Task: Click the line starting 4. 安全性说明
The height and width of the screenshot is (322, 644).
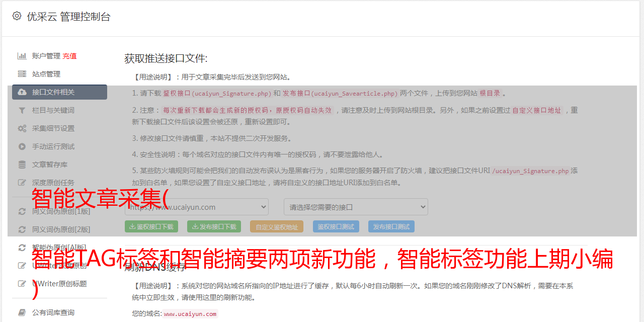Action: 260,154
